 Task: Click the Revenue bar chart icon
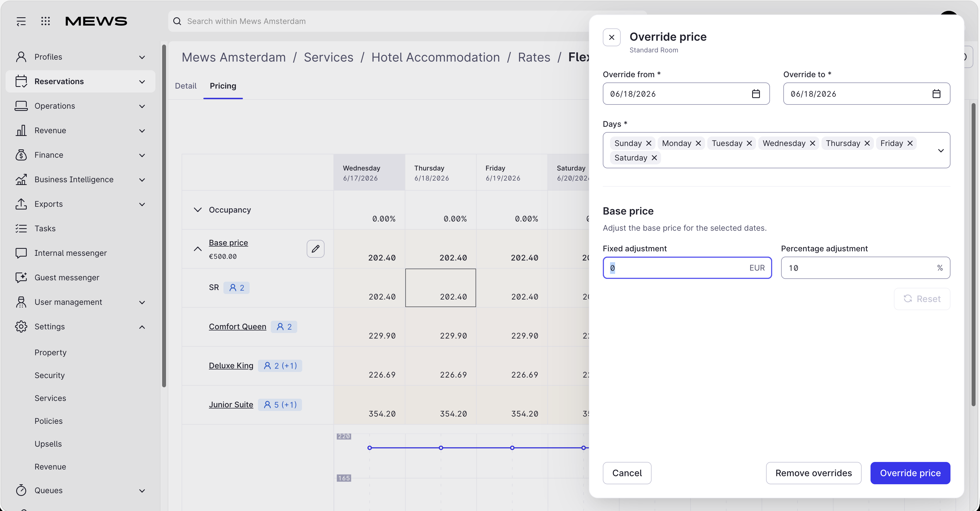pos(21,130)
